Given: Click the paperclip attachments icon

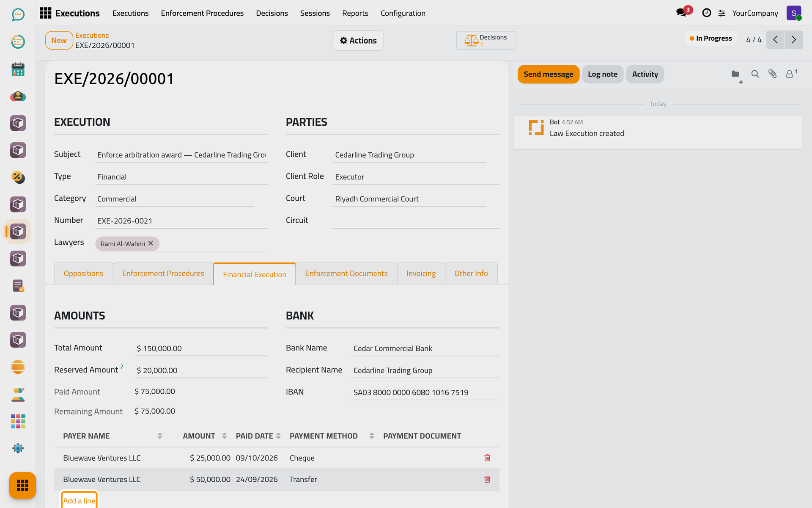Looking at the screenshot, I should tap(773, 74).
